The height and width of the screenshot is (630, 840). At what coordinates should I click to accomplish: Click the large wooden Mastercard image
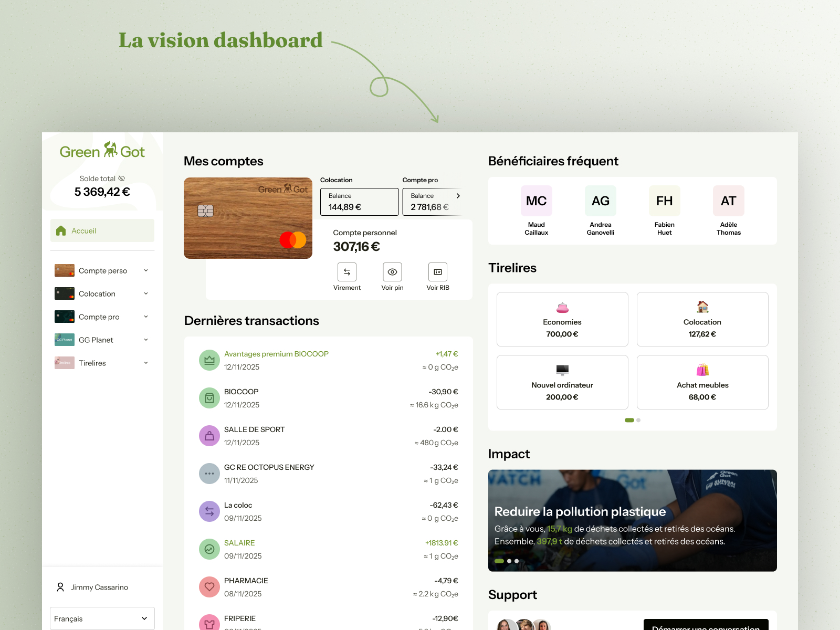(248, 218)
